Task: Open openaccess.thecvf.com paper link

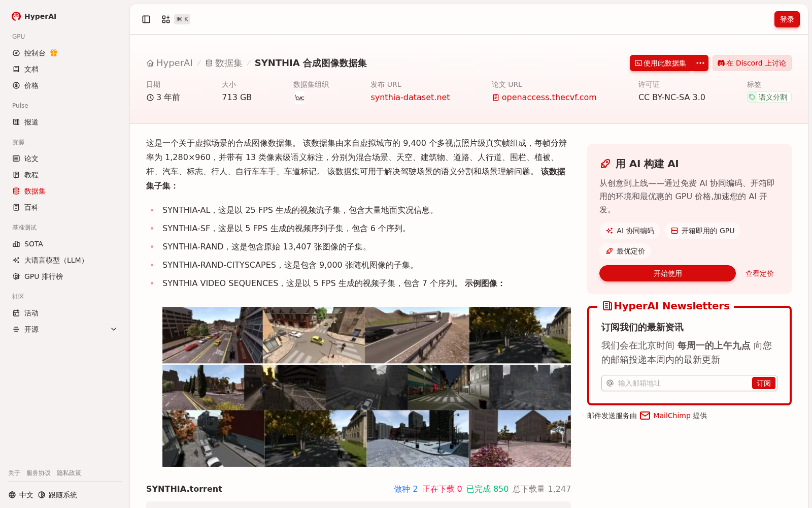Action: (x=544, y=97)
